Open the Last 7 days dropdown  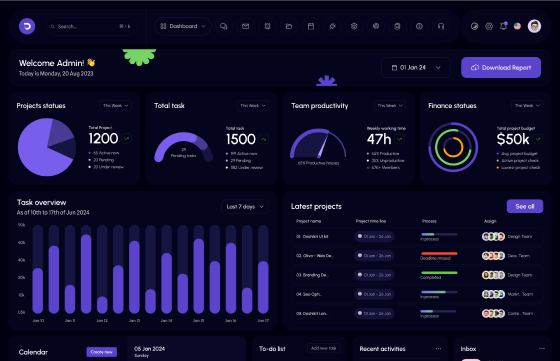click(x=245, y=207)
